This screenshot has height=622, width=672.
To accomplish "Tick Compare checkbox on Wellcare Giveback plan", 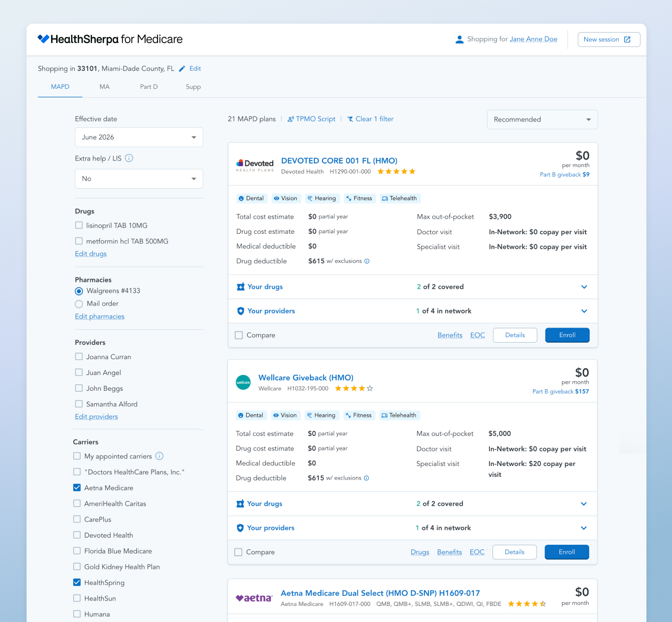I will [x=238, y=552].
